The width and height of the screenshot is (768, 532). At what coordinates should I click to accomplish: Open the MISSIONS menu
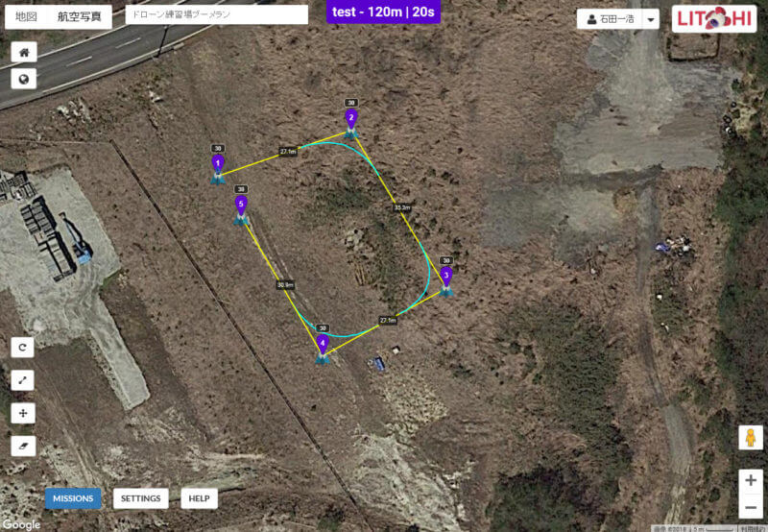[73, 498]
